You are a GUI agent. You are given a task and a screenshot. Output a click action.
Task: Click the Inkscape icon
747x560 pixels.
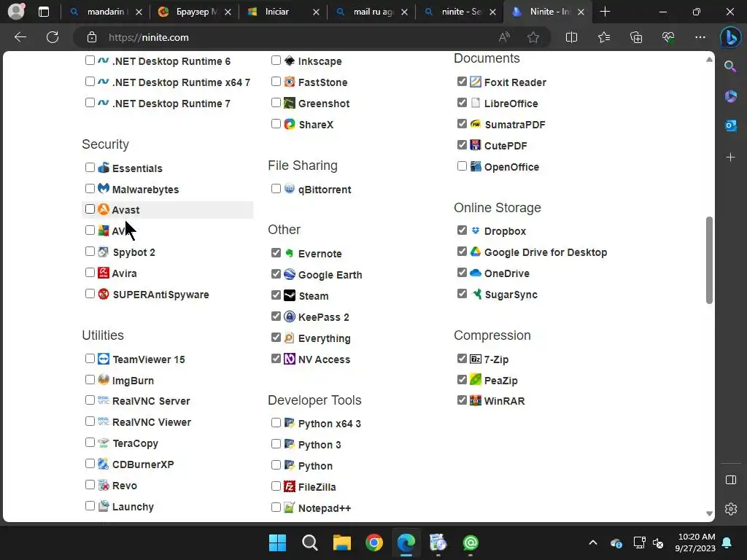289,61
